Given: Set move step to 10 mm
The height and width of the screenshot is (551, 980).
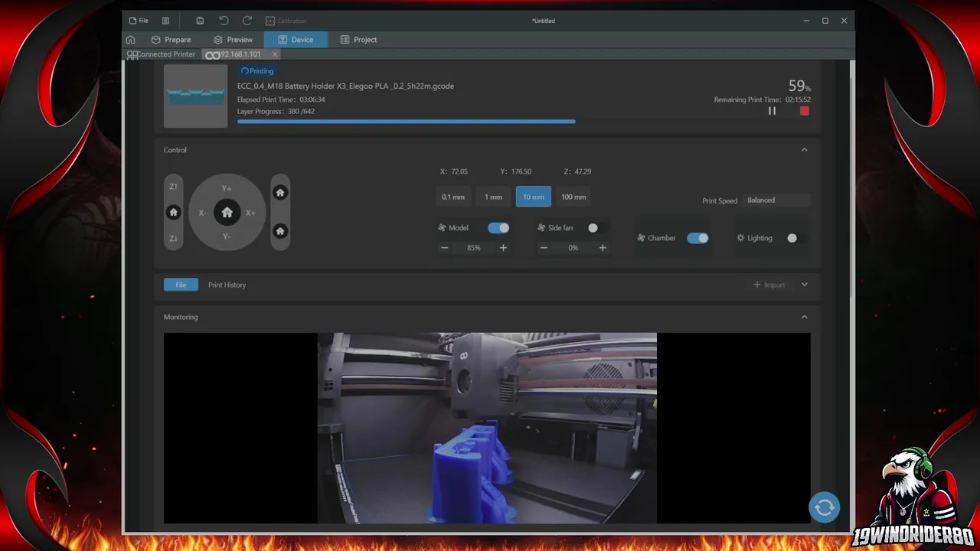Looking at the screenshot, I should pos(534,197).
